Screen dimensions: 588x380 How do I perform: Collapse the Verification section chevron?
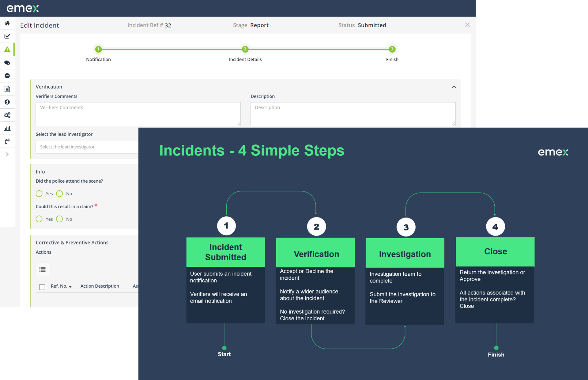pyautogui.click(x=454, y=87)
